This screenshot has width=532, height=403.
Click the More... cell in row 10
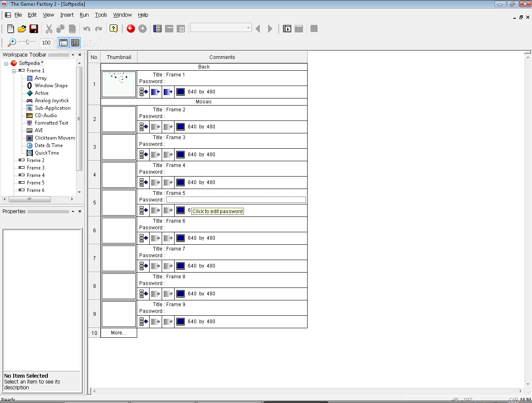click(x=118, y=333)
